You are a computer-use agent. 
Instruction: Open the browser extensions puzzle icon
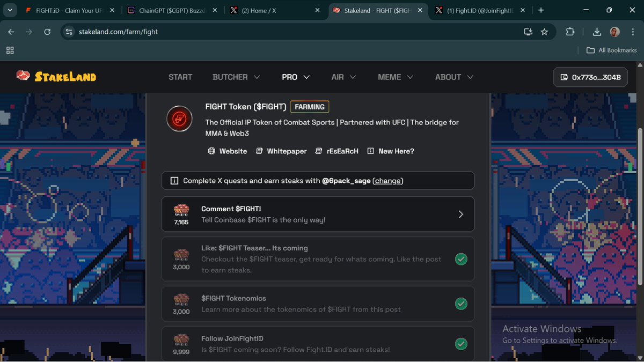[570, 32]
